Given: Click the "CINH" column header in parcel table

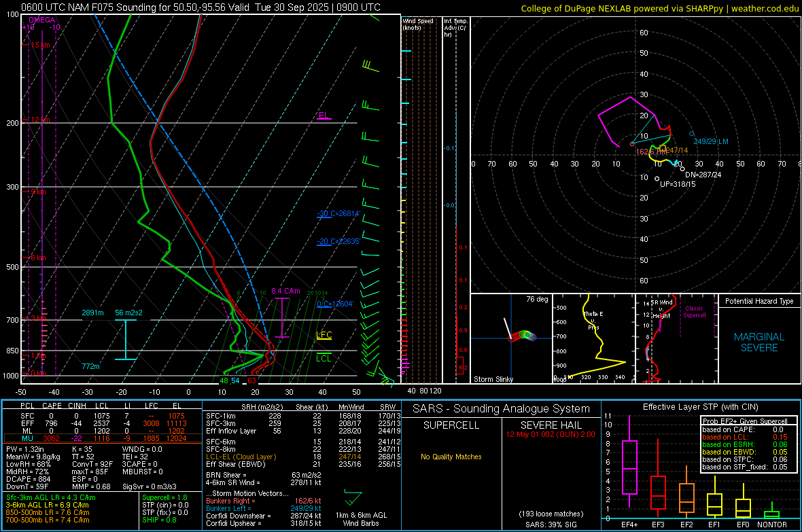Looking at the screenshot, I should click(77, 406).
